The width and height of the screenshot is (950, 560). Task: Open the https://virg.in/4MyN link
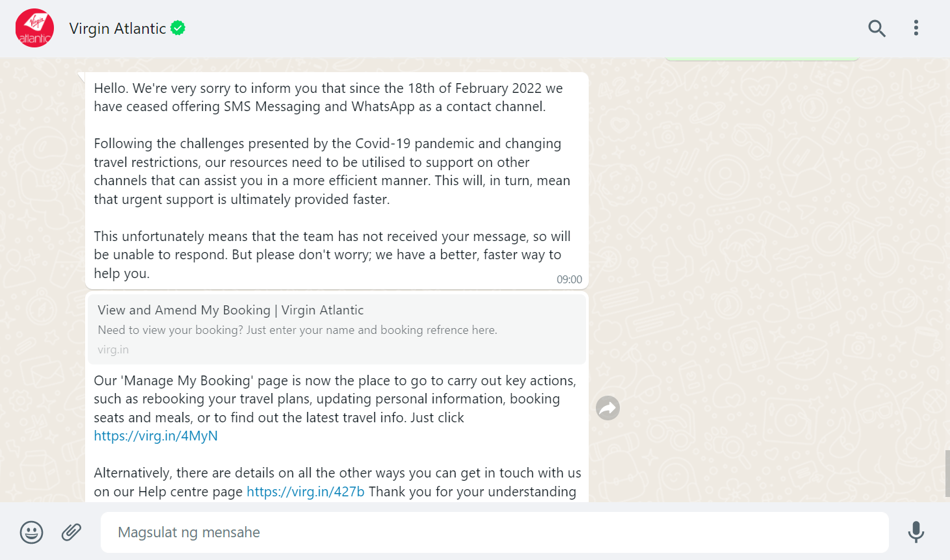point(156,436)
